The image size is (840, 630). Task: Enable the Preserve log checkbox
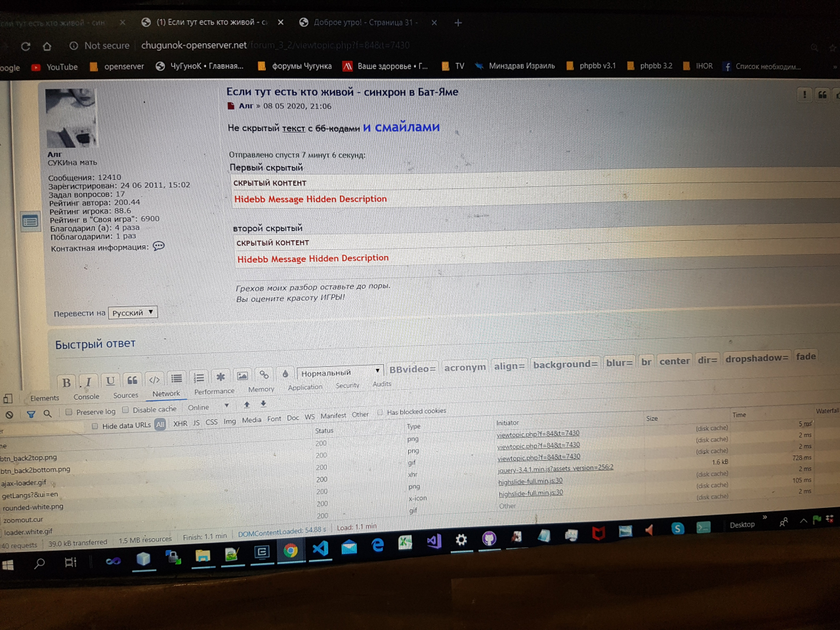click(69, 412)
